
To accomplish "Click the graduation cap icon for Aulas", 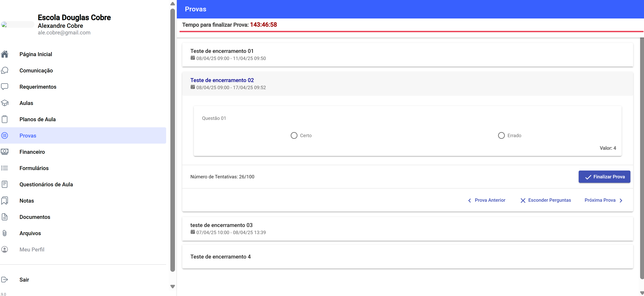I will 5,103.
